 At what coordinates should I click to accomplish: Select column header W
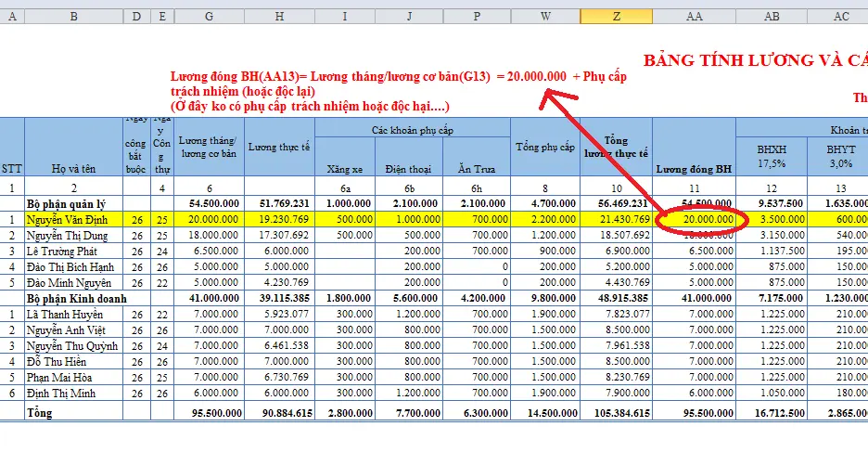coord(545,17)
